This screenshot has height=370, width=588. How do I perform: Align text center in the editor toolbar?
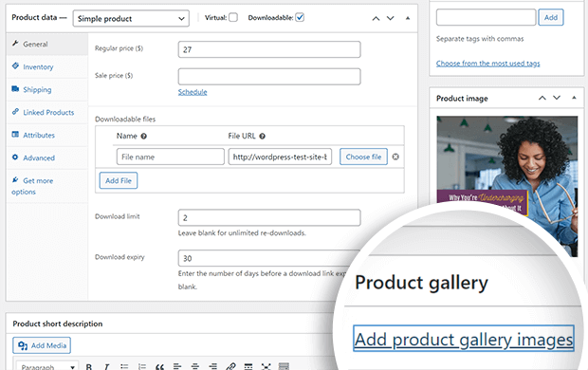coord(195,366)
